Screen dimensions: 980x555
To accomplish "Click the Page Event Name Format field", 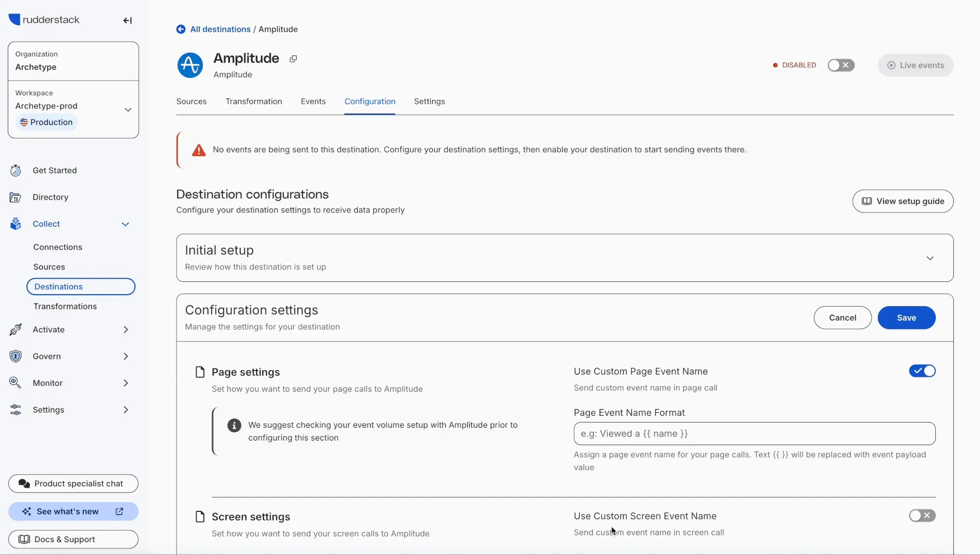I will [754, 434].
